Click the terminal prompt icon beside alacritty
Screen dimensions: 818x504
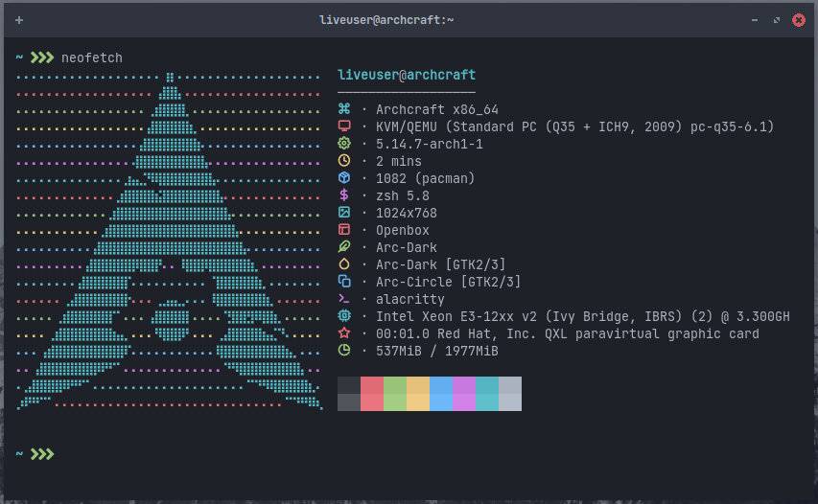(x=345, y=299)
